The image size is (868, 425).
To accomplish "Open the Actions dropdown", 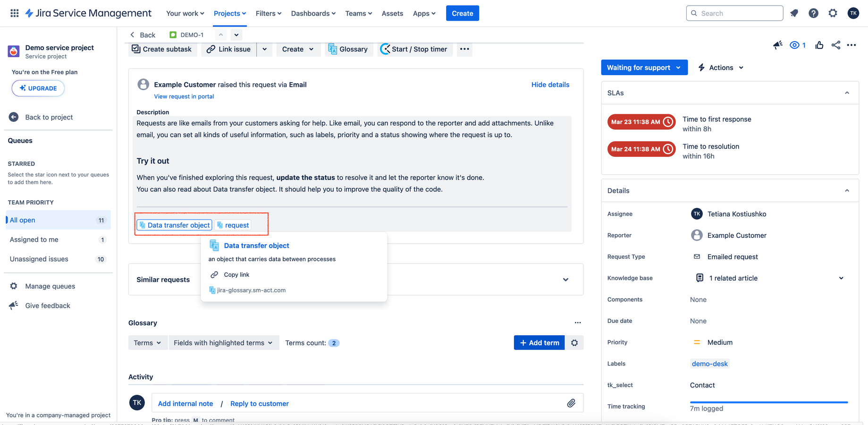I will tap(721, 68).
